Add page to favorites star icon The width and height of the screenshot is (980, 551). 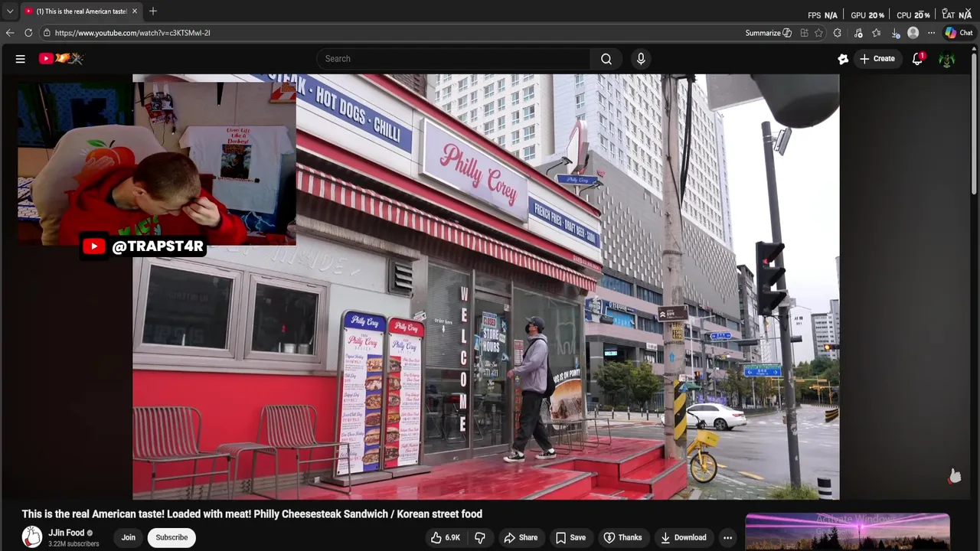click(x=818, y=33)
